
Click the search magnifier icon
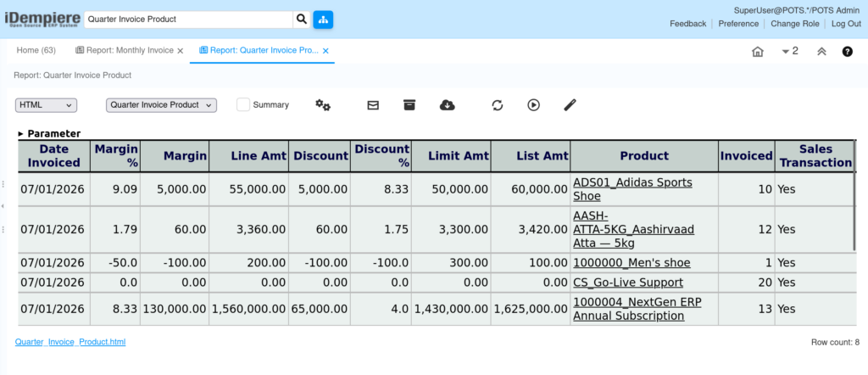pos(301,20)
